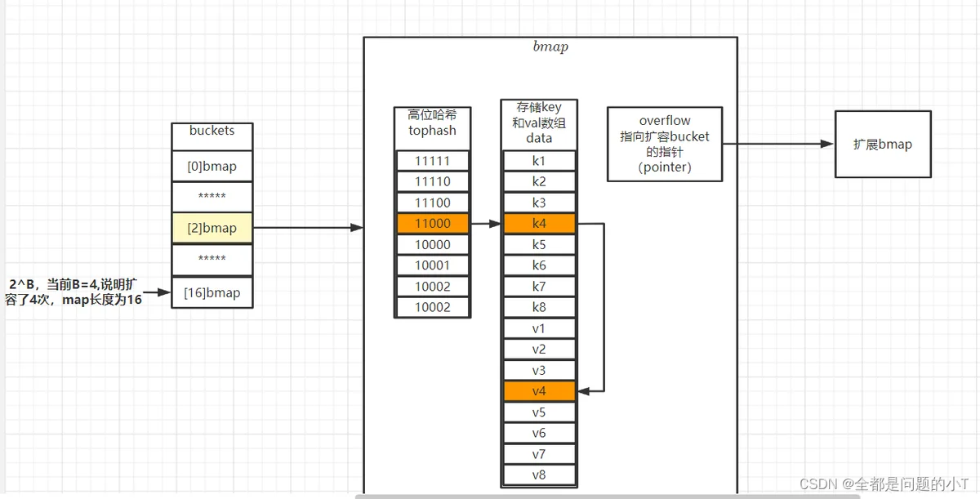Screen dimensions: 980x499
Task: Click the [0]bmap bucket cell
Action: 212,167
